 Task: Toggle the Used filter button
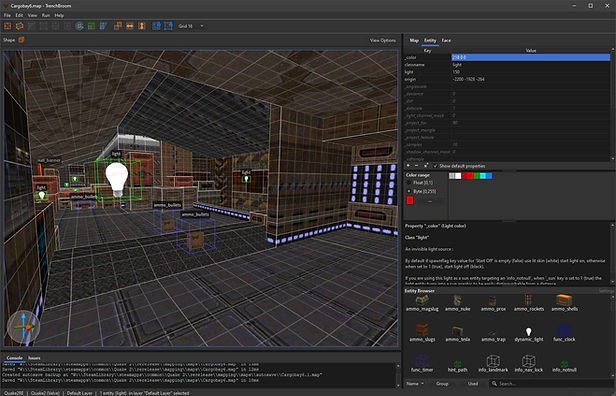(473, 383)
